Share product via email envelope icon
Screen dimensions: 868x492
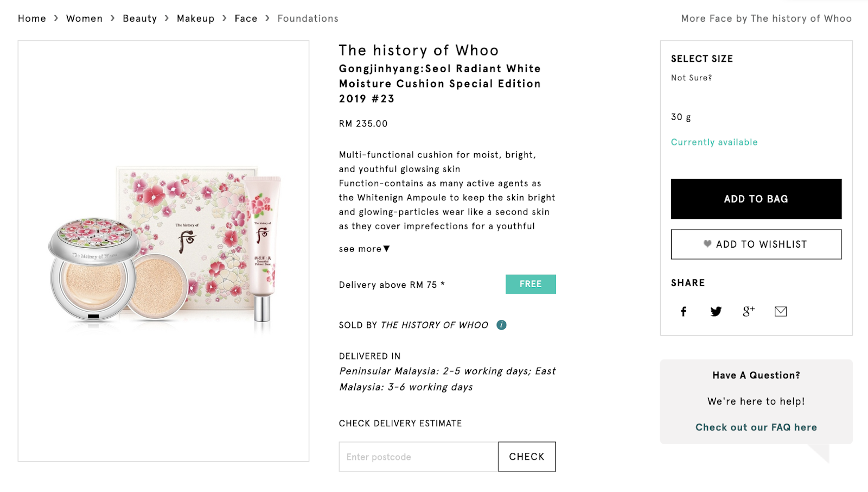pyautogui.click(x=781, y=311)
